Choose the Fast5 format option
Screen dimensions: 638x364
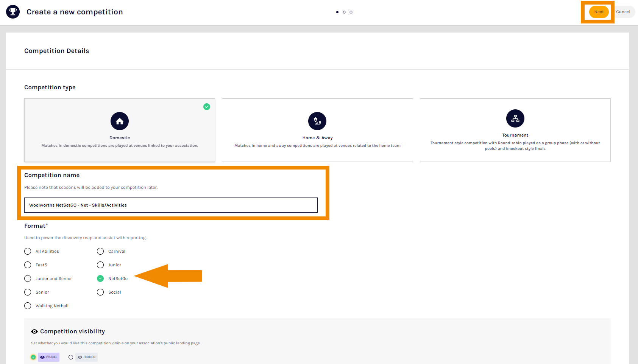tap(28, 265)
